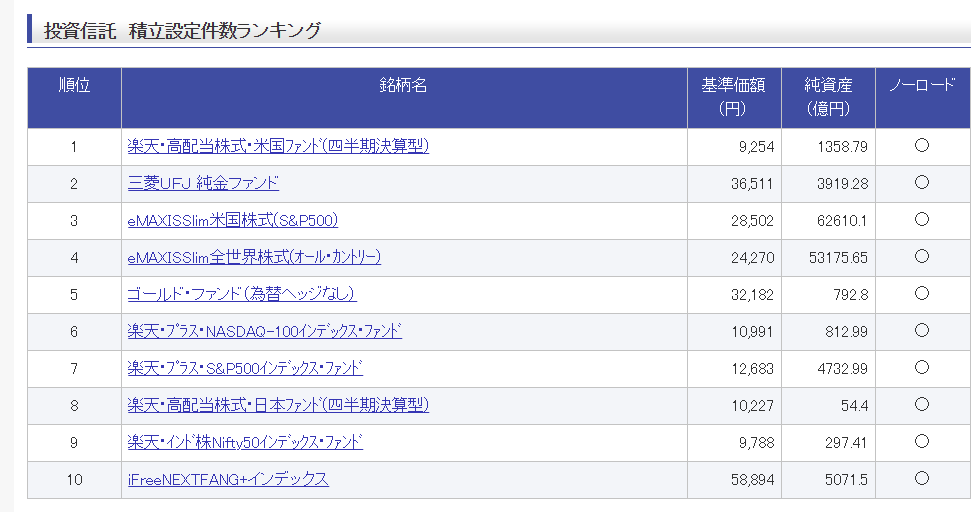Viewport: 978px width, 512px height.
Task: Select the 32,182 price cell
Action: click(734, 294)
